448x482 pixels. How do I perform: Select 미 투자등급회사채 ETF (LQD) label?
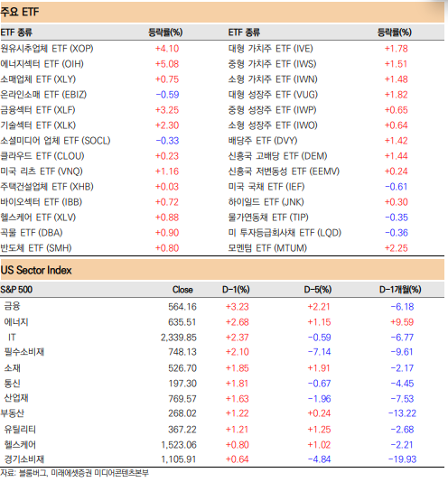[x=285, y=233]
